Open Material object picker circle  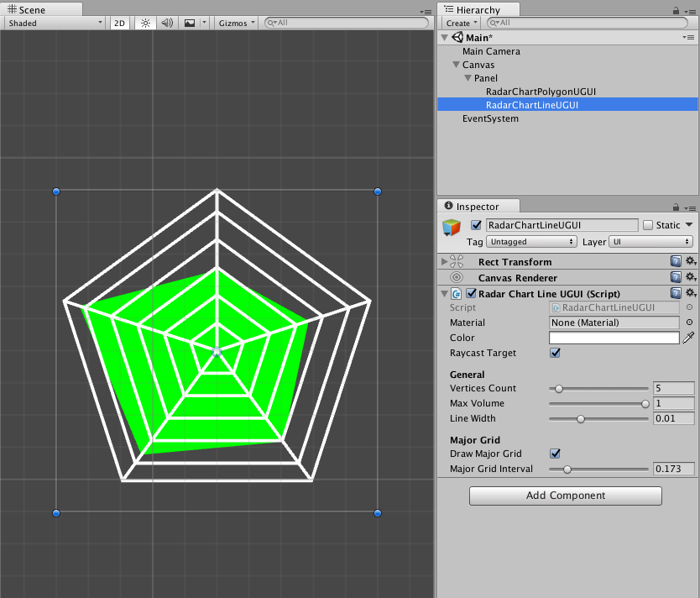689,323
